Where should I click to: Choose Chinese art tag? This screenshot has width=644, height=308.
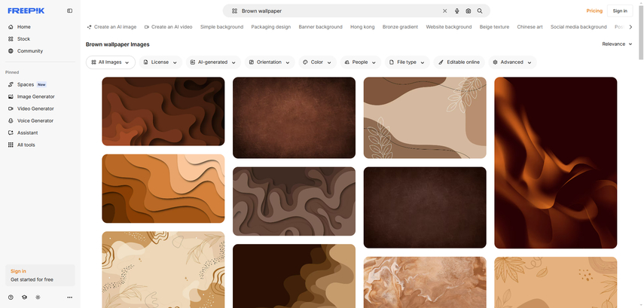(530, 27)
